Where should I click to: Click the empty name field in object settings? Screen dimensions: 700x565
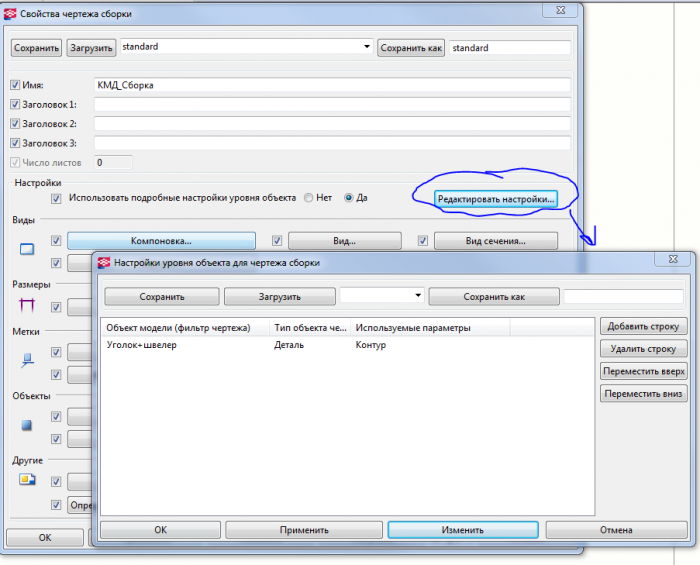[624, 297]
